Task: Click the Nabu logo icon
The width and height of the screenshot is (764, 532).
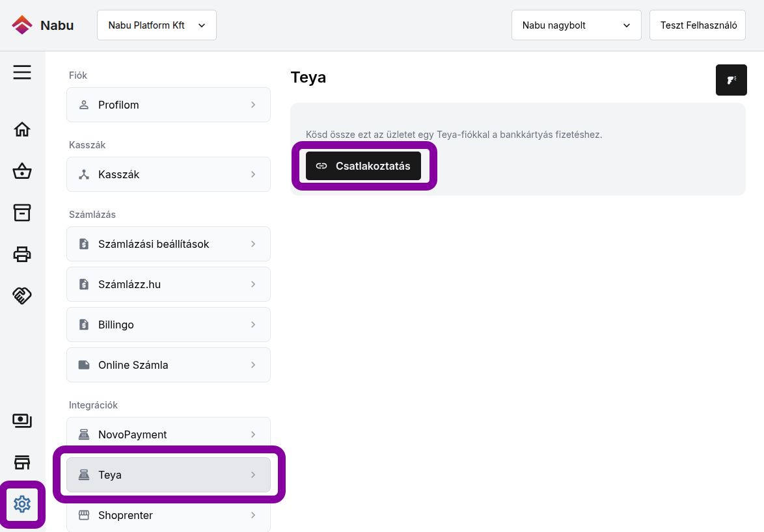Action: tap(22, 25)
